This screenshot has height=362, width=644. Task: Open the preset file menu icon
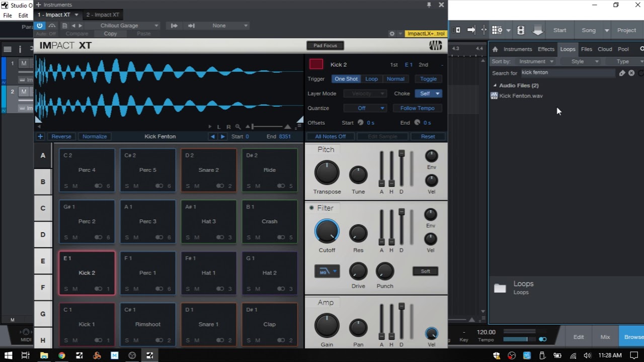[x=64, y=26]
